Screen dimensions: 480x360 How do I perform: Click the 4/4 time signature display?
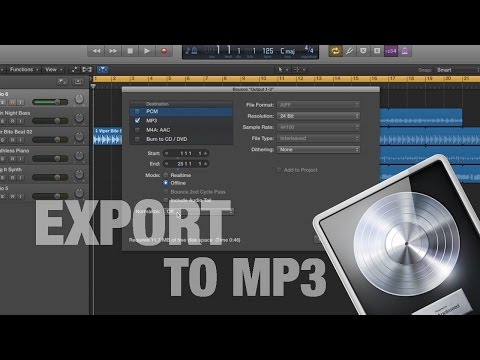[x=309, y=50]
